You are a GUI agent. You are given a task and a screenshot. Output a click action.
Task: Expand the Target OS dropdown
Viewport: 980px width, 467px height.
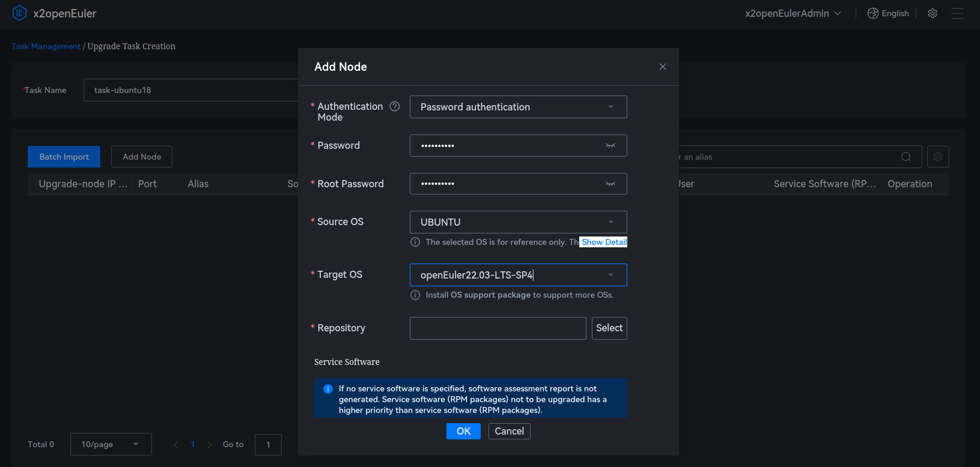coord(611,275)
